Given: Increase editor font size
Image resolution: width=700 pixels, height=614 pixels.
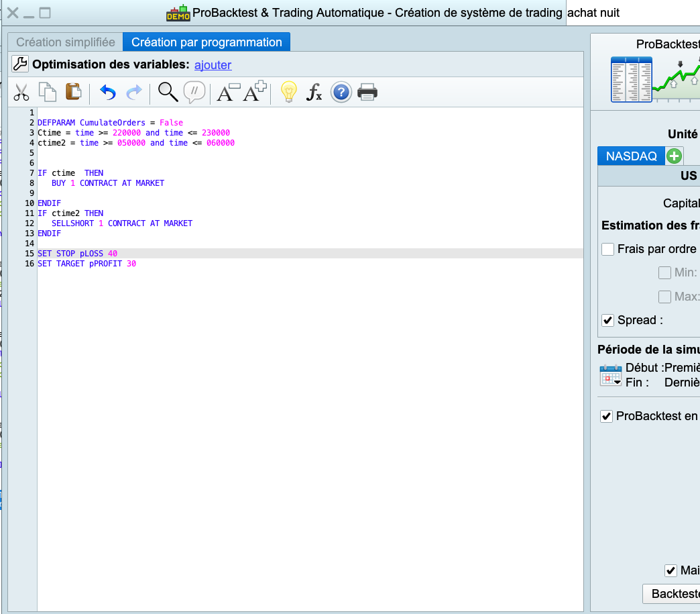Looking at the screenshot, I should coord(255,92).
